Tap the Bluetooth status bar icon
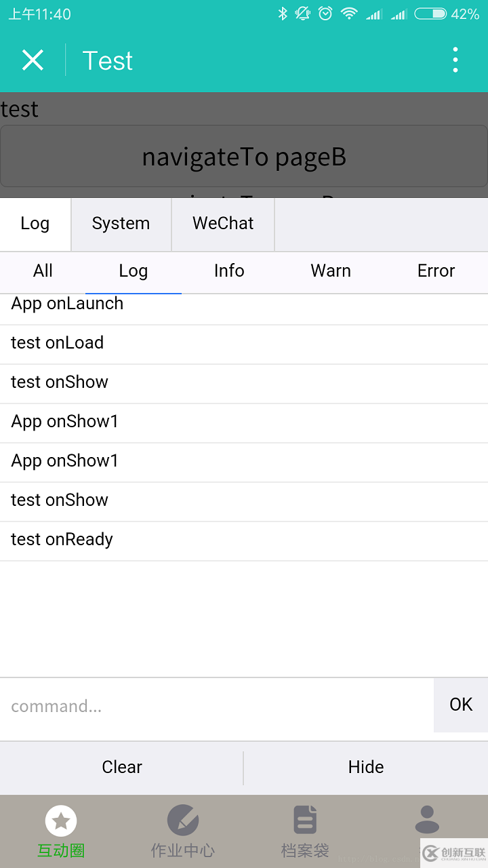The height and width of the screenshot is (868, 488). [283, 14]
